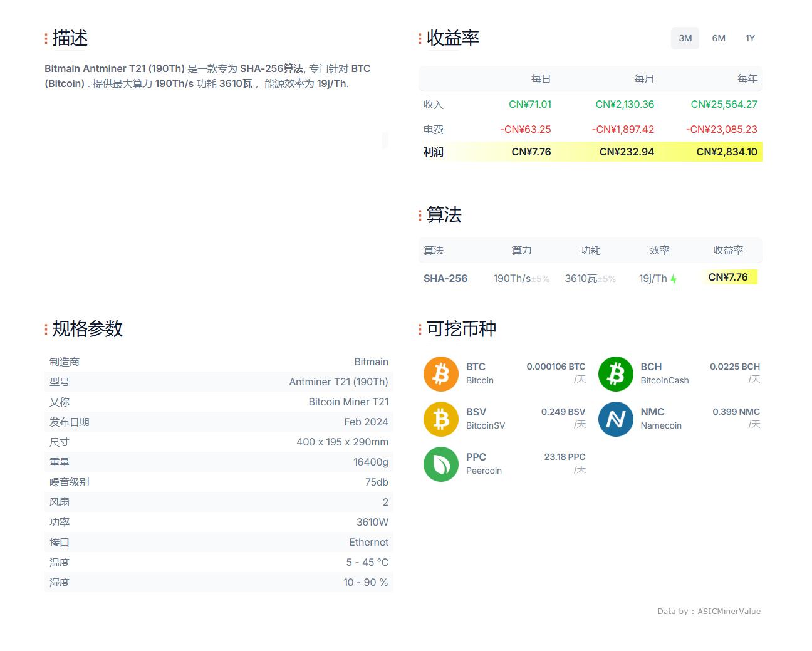Click the yearly electricity cost -CN¥23,085.23
Image resolution: width=812 pixels, height=651 pixels.
tap(722, 129)
